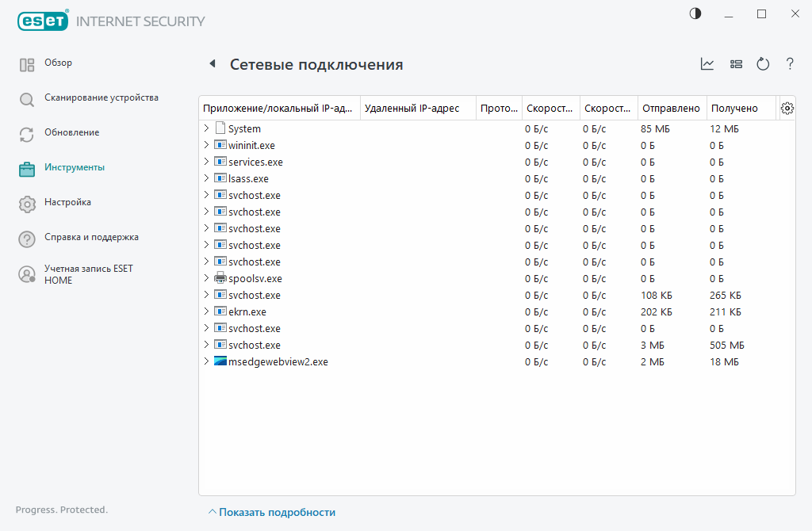Click the ESET HOME account icon
This screenshot has width=812, height=531.
[x=27, y=274]
